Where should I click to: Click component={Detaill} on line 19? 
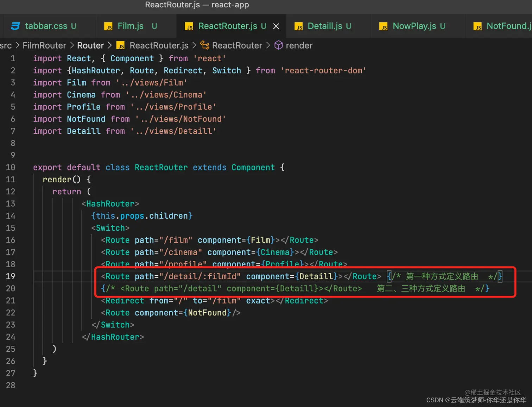pyautogui.click(x=292, y=276)
